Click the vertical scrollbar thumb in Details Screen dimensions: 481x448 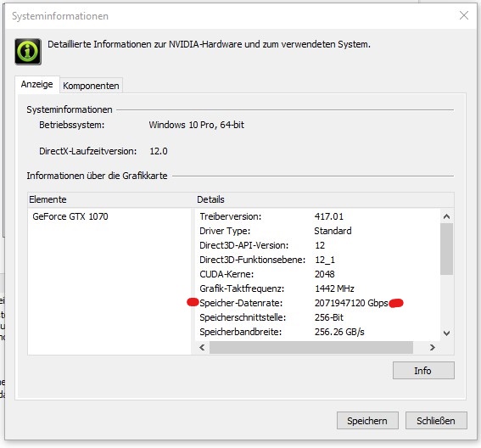click(x=446, y=249)
